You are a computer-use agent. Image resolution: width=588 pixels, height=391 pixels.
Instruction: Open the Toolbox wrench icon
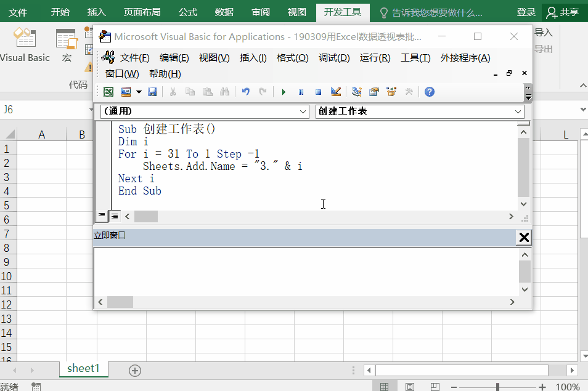tap(409, 92)
